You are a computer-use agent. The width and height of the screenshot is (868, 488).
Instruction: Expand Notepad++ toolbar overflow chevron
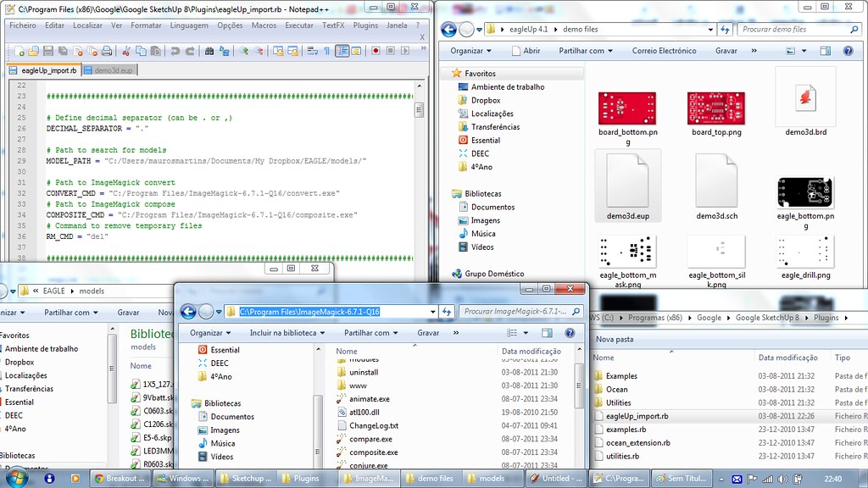click(424, 48)
